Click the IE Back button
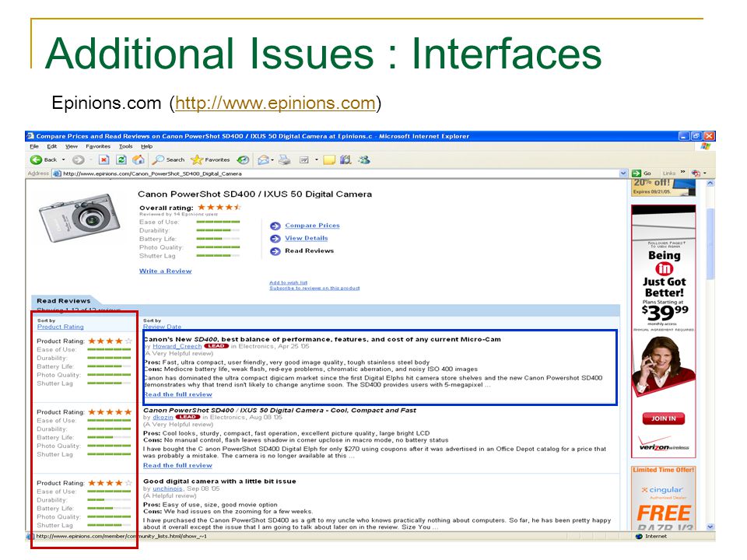Screen dimensions: 747x560 pyautogui.click(x=44, y=160)
